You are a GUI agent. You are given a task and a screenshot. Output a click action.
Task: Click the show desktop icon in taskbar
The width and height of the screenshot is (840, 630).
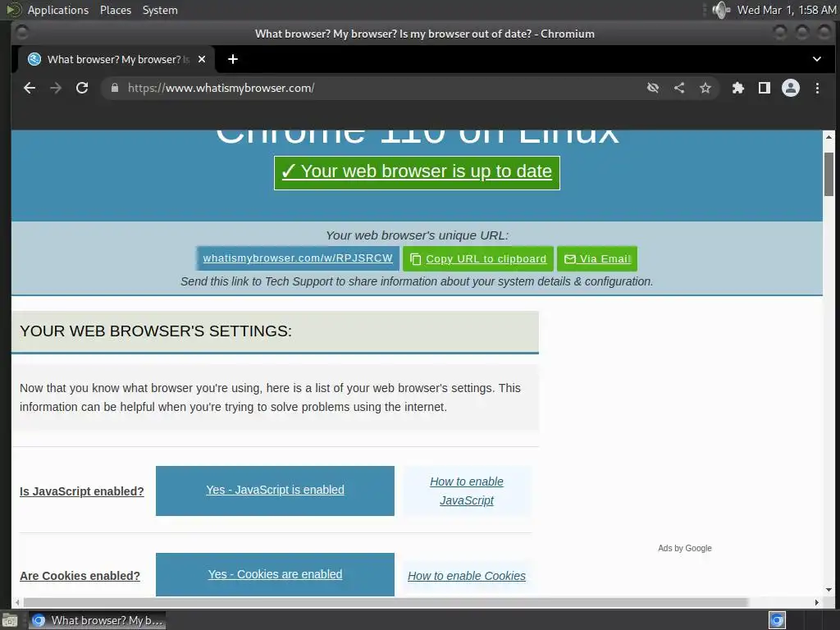pyautogui.click(x=10, y=621)
